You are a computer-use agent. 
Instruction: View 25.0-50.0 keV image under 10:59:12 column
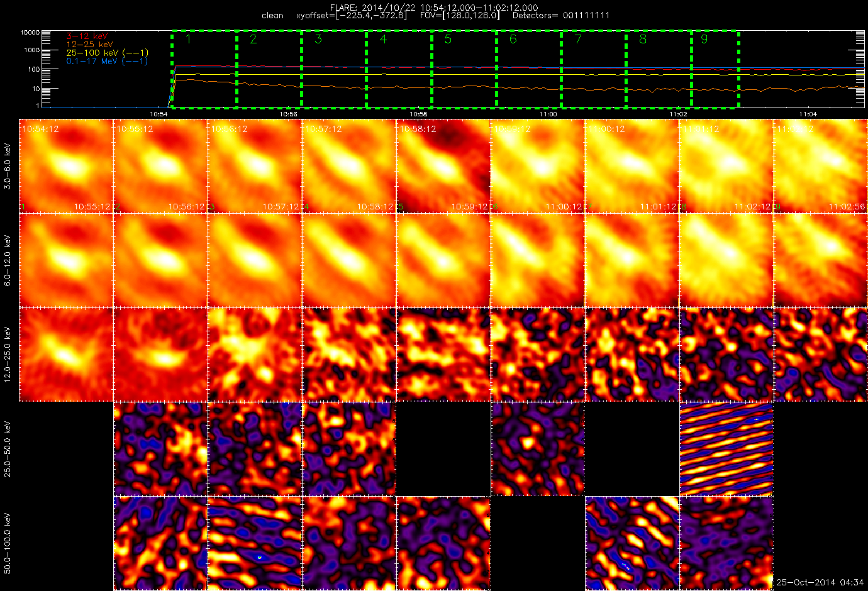pyautogui.click(x=538, y=448)
